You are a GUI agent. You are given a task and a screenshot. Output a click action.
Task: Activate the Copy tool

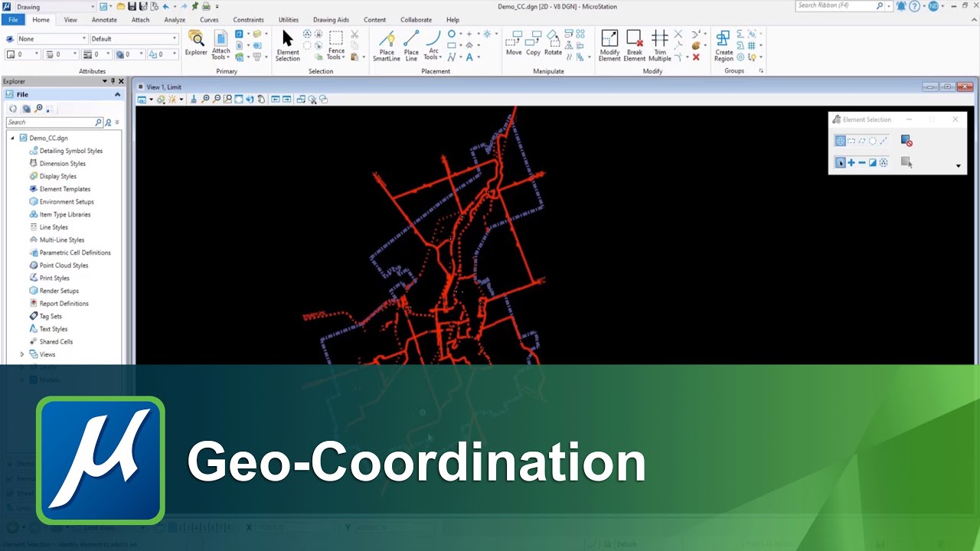coord(533,44)
